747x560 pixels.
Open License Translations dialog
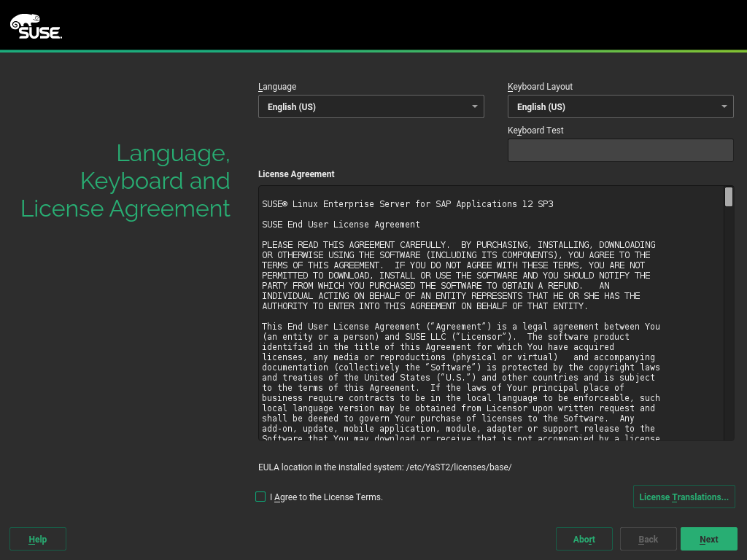click(x=684, y=497)
